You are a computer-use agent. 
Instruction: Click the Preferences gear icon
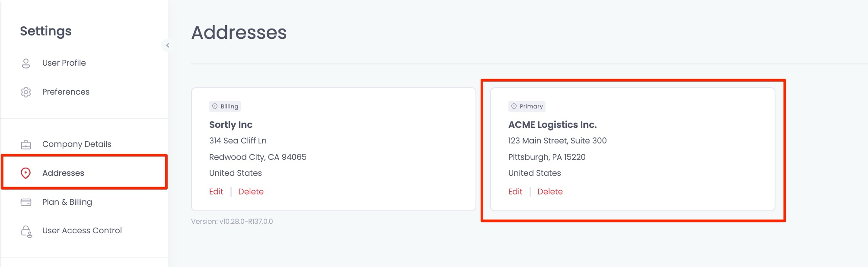pyautogui.click(x=26, y=92)
